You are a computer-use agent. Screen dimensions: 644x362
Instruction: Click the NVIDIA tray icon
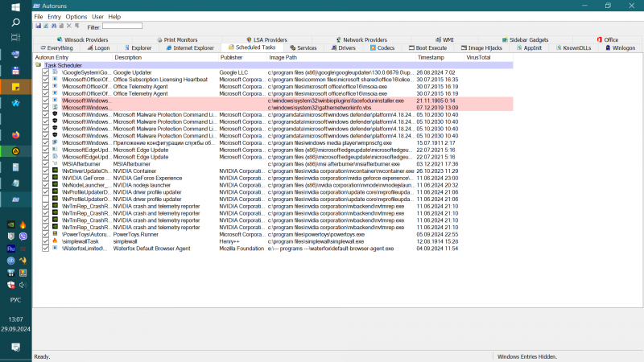[11, 224]
